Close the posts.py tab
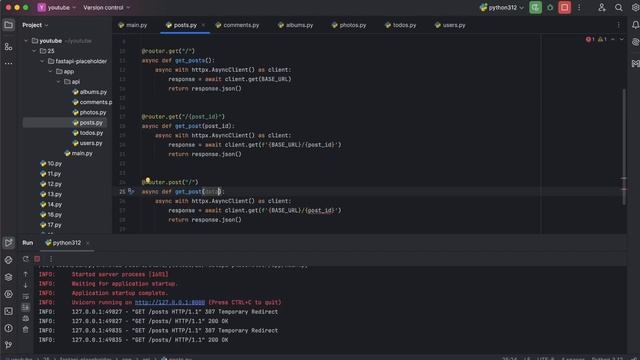 point(203,25)
